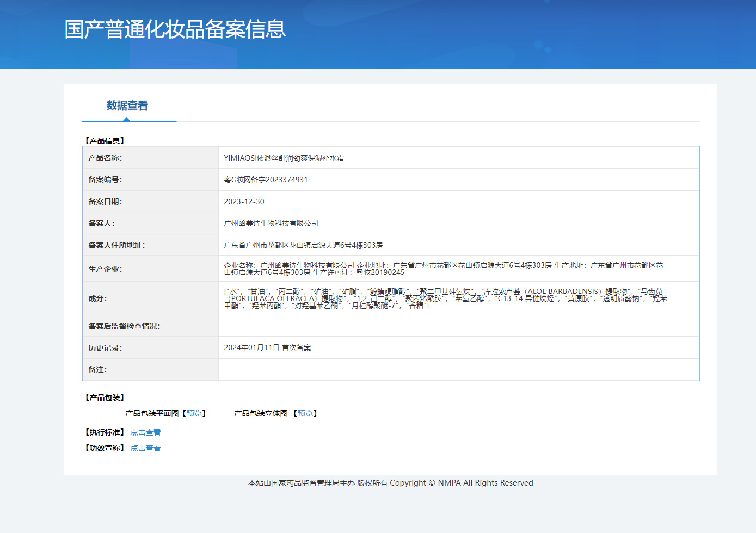Click the empty 备案后监督检查情况 value cell
The width and height of the screenshot is (756, 533).
[x=458, y=326]
